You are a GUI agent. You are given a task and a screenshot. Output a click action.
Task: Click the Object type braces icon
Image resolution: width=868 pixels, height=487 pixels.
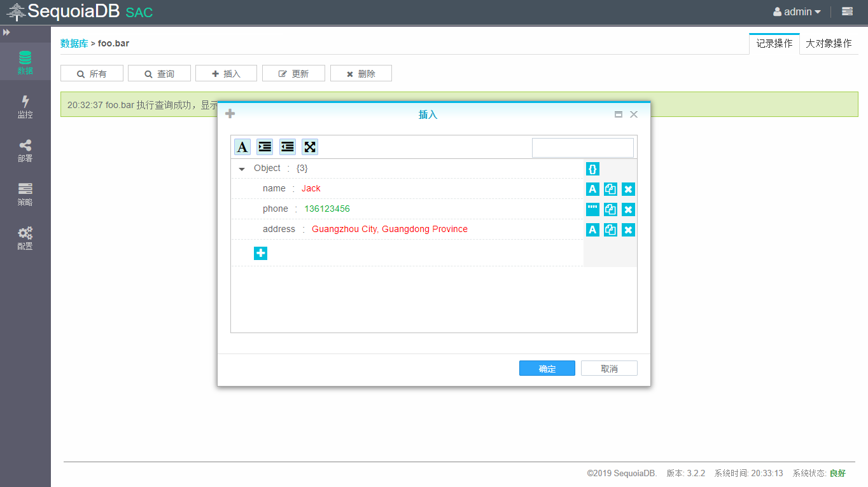tap(592, 168)
